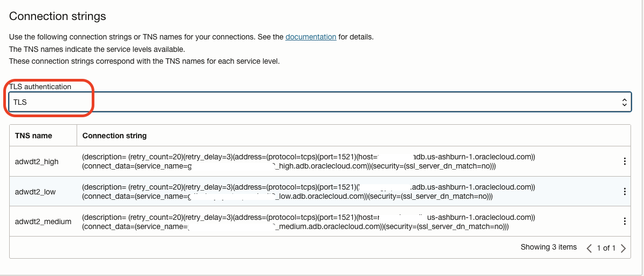Click the 'Connection strings' heading
Viewport: 644px width, 276px height.
58,16
